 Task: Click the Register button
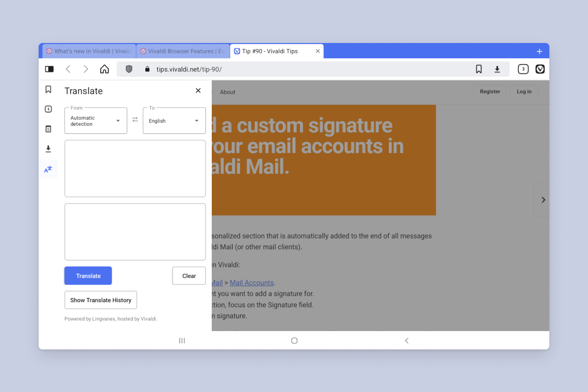tap(490, 91)
